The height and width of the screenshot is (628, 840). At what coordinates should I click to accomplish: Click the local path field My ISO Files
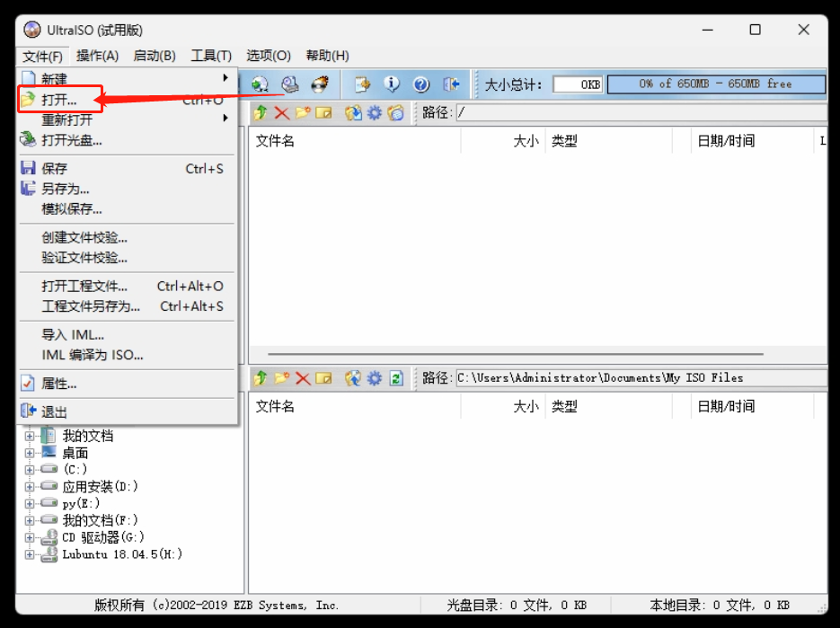click(641, 378)
